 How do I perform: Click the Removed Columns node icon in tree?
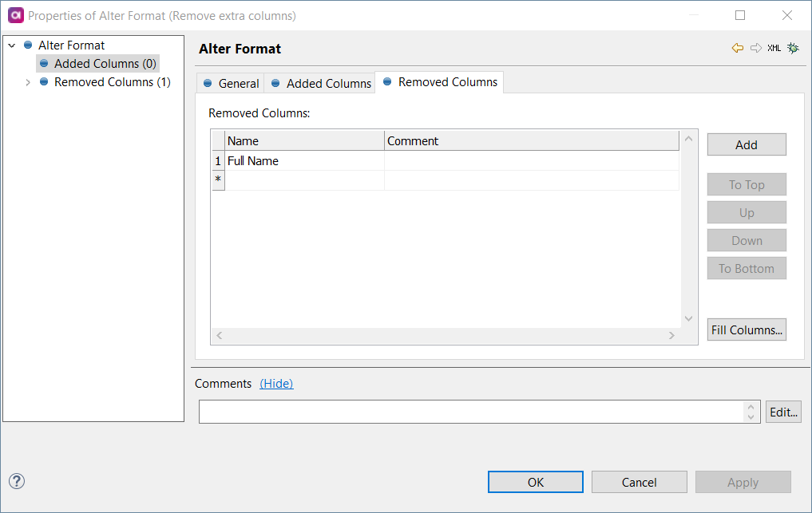tap(44, 81)
